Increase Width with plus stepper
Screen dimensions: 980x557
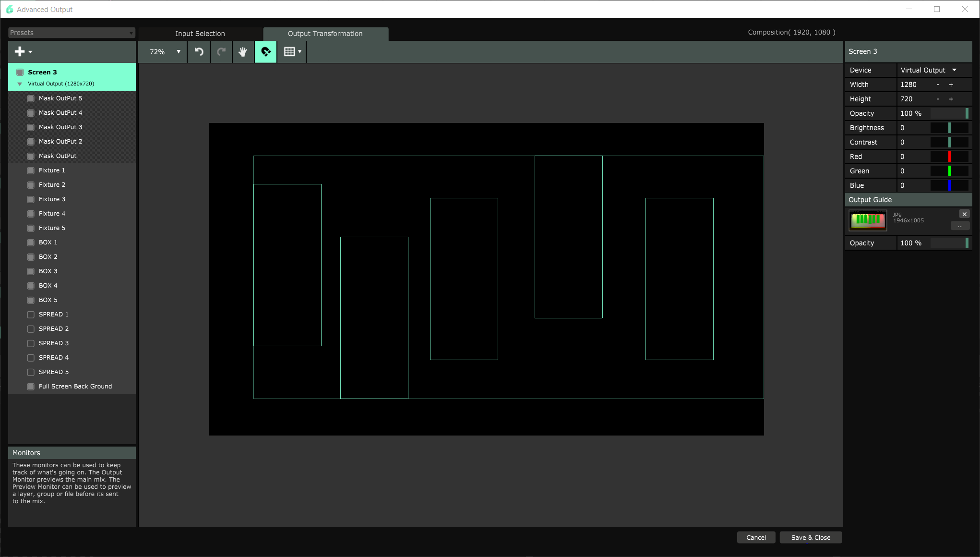click(951, 85)
